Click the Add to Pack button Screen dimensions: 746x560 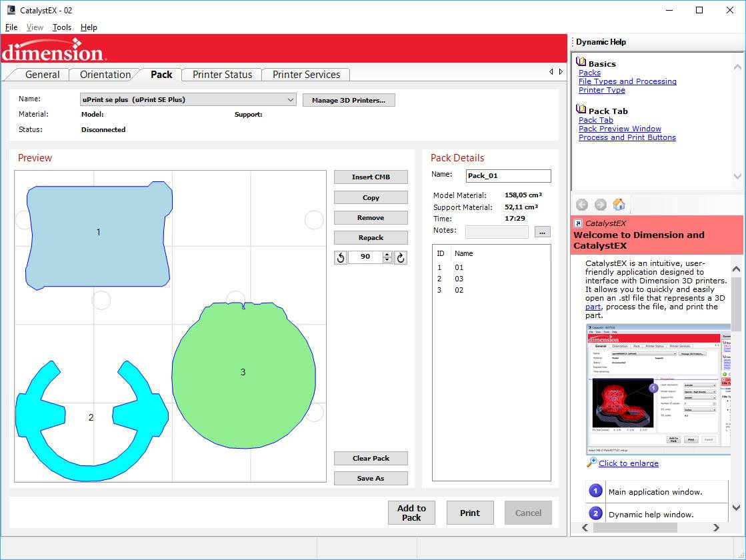click(411, 513)
